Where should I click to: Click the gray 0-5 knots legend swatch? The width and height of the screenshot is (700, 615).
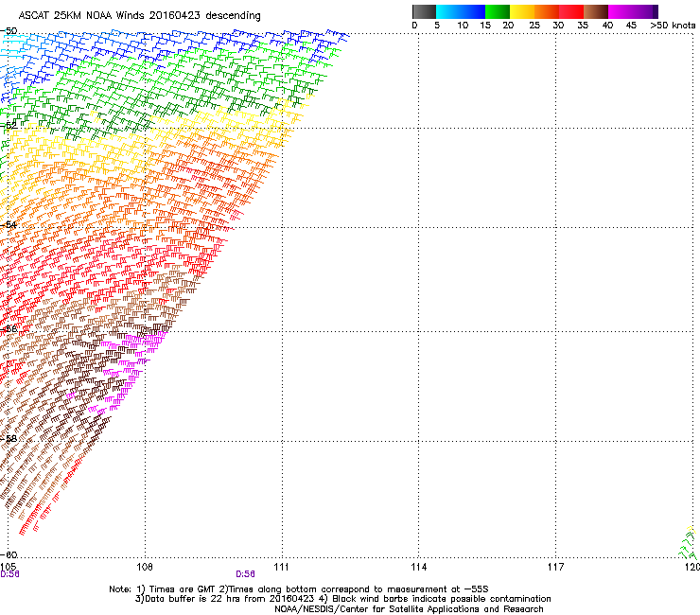424,11
